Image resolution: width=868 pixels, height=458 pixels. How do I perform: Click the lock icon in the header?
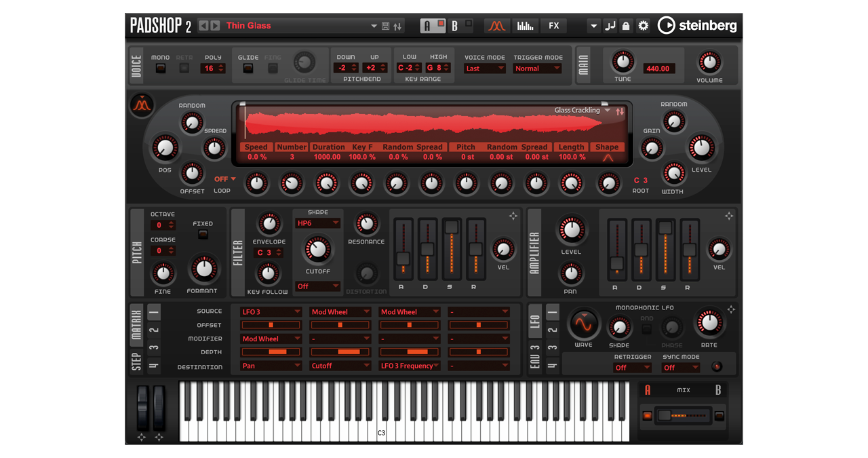[626, 26]
